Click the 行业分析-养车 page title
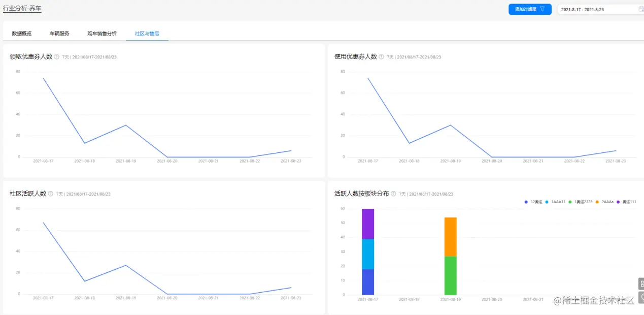 click(x=22, y=9)
